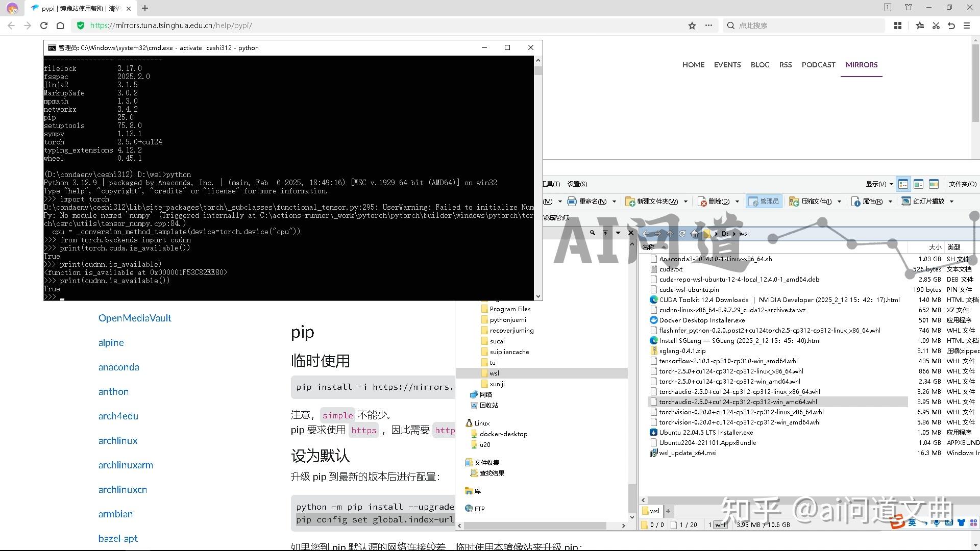Select the MIRRORS navigation menu item

tap(861, 65)
